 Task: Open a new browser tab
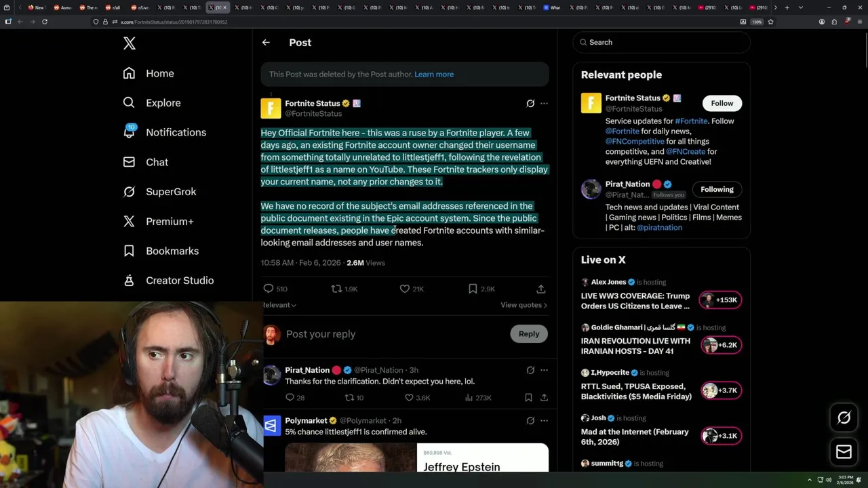click(787, 7)
